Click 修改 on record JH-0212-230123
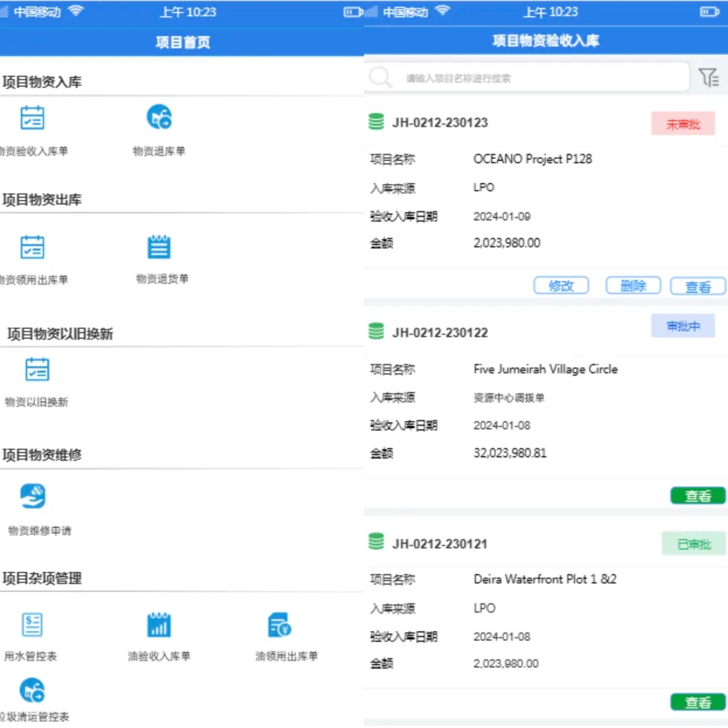Screen dimensions: 728x728 [561, 285]
